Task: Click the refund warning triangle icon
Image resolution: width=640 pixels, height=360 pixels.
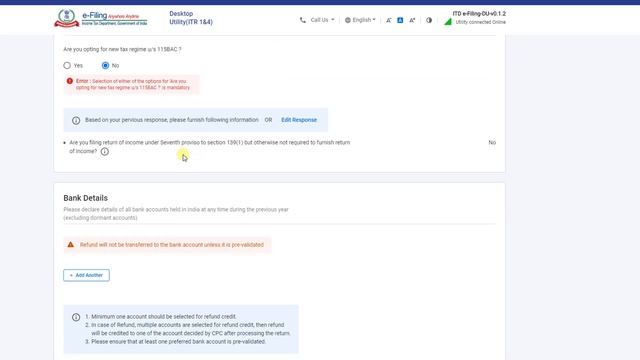Action: tap(71, 244)
